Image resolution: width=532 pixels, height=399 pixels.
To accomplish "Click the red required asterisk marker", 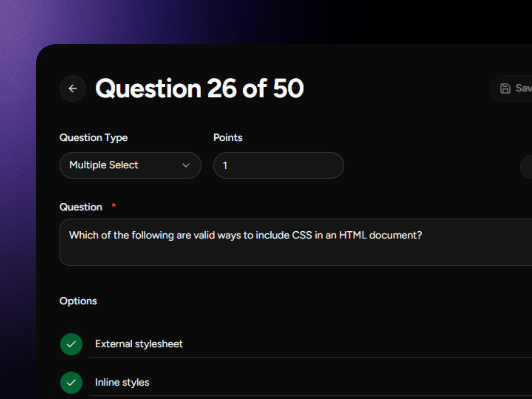I will tap(114, 205).
